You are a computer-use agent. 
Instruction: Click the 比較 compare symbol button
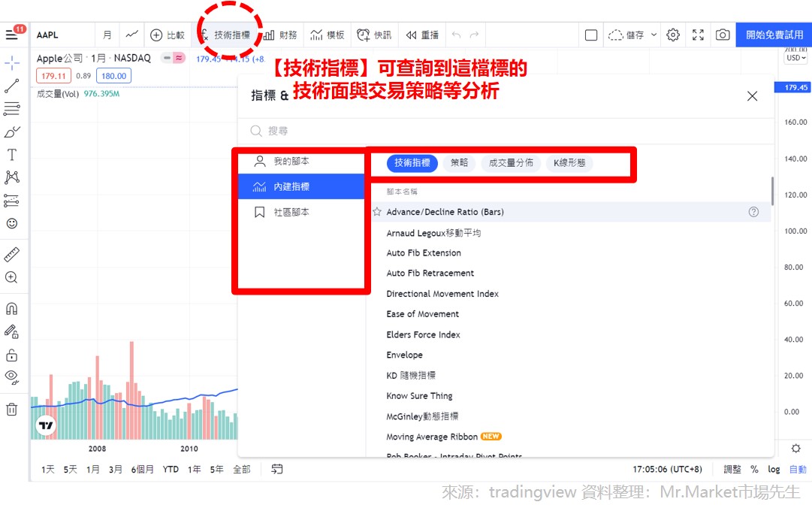click(168, 35)
